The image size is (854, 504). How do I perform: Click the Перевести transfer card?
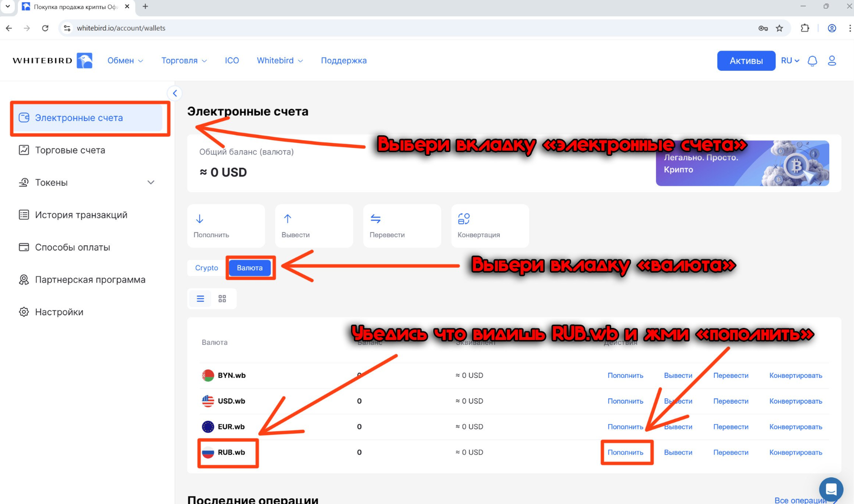coord(402,226)
